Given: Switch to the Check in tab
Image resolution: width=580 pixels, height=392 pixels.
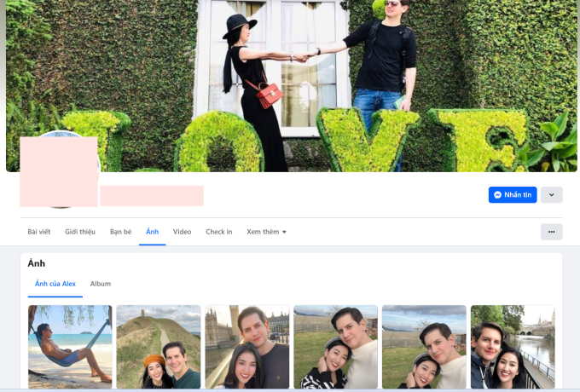Looking at the screenshot, I should (218, 232).
